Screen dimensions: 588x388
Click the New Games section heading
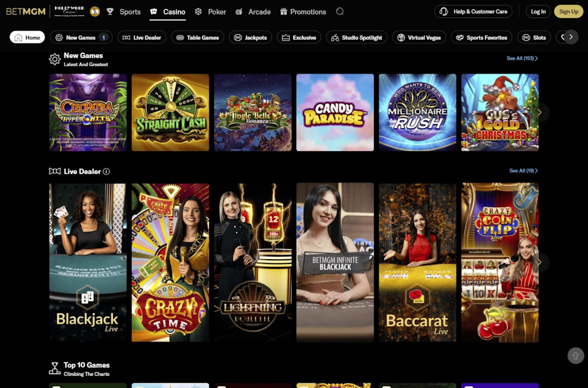(83, 55)
